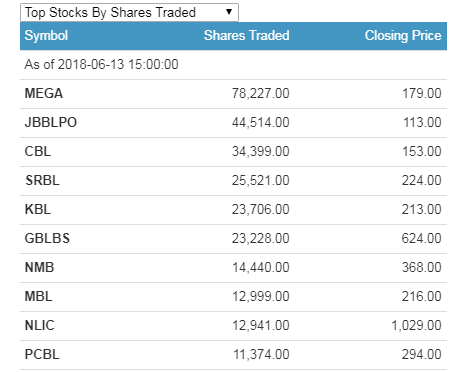Select the CBL stock symbol
This screenshot has width=451, height=372.
tap(38, 151)
